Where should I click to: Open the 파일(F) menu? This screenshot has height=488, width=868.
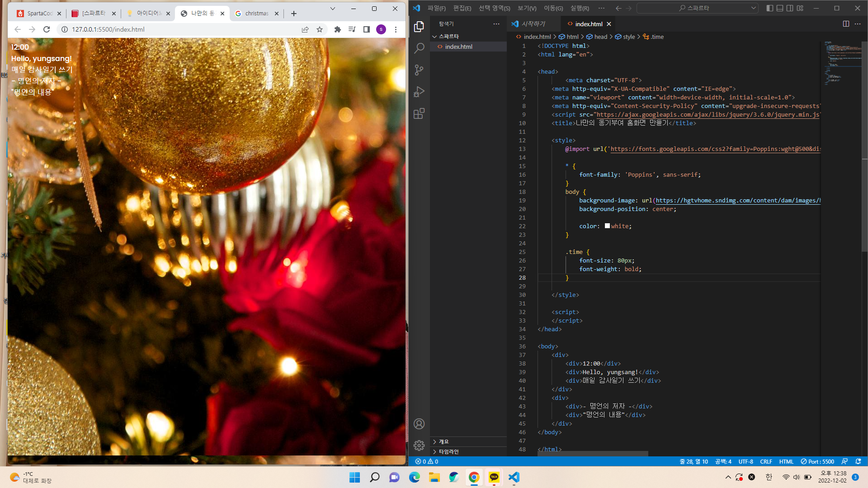(436, 8)
